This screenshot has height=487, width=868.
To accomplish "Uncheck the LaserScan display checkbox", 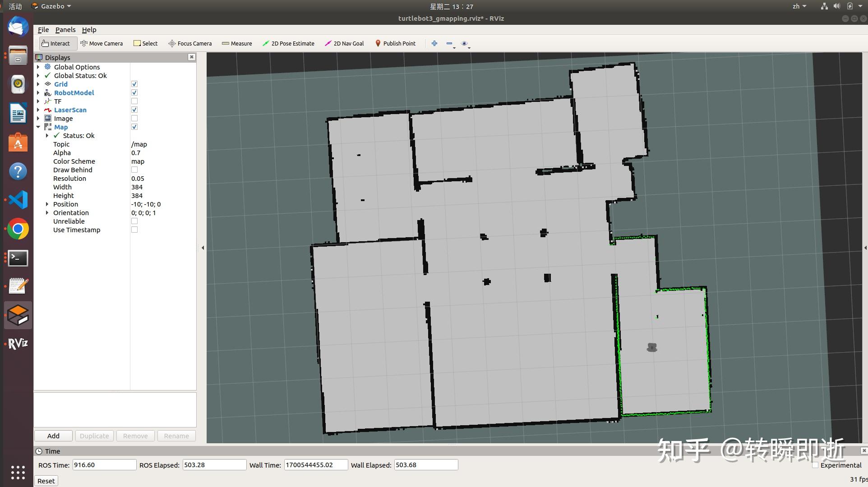I will click(134, 110).
